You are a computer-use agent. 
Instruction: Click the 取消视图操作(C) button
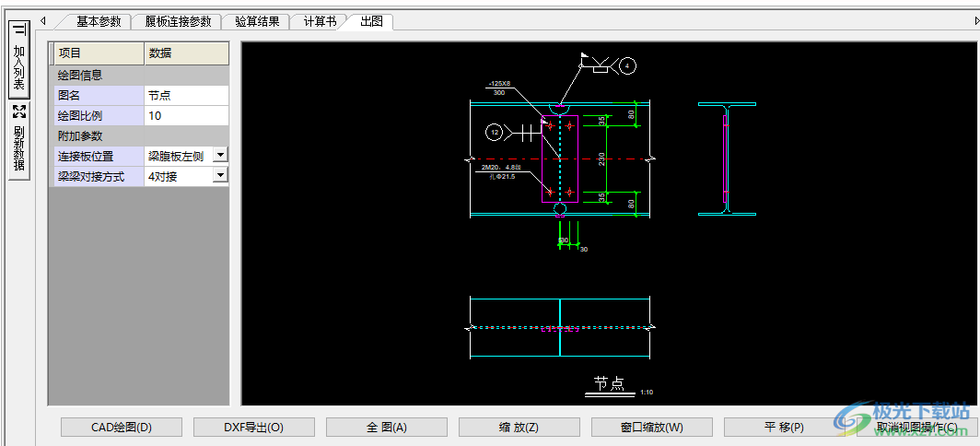pyautogui.click(x=916, y=428)
